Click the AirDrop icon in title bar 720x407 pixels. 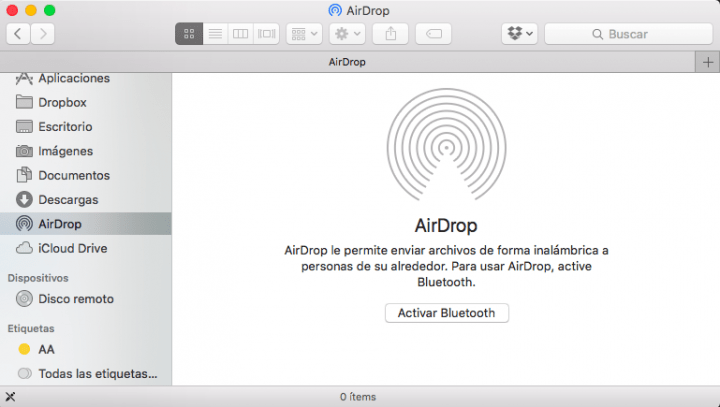point(335,10)
